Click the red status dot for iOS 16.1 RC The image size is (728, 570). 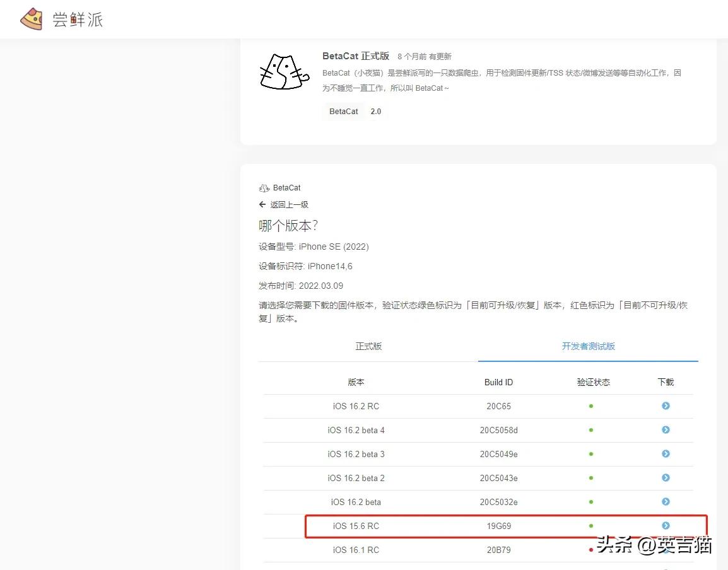point(590,550)
